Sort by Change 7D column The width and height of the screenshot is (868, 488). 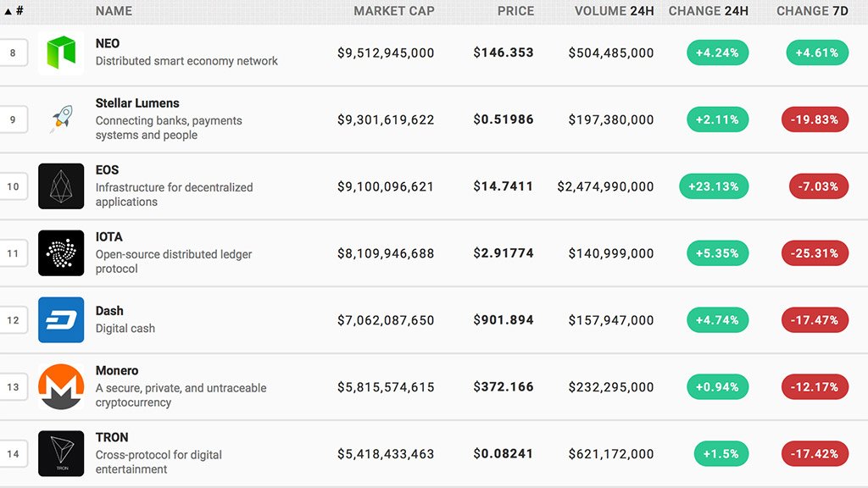tap(813, 11)
